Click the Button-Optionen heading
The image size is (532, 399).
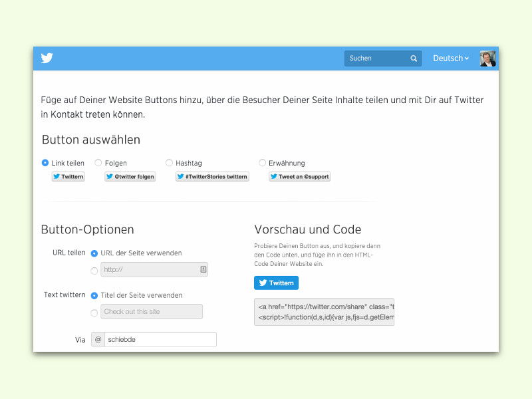click(88, 229)
